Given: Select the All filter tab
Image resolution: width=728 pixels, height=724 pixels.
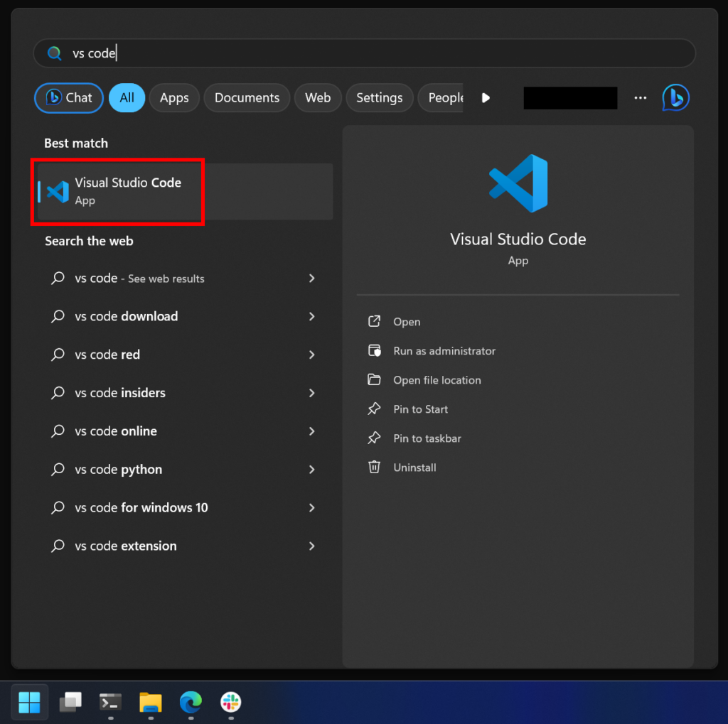Looking at the screenshot, I should (x=127, y=98).
